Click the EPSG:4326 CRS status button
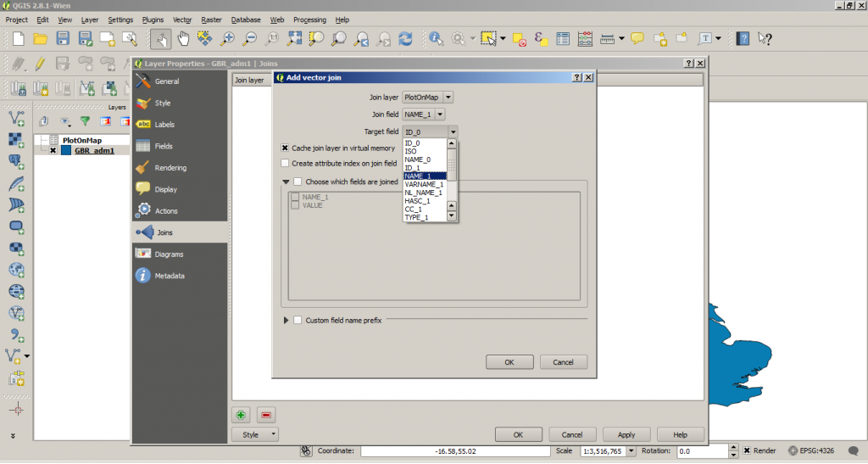Viewport: 868px width, 464px height. pos(811,450)
